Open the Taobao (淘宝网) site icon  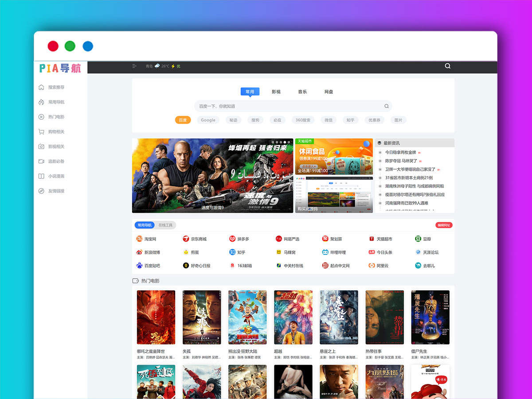139,239
